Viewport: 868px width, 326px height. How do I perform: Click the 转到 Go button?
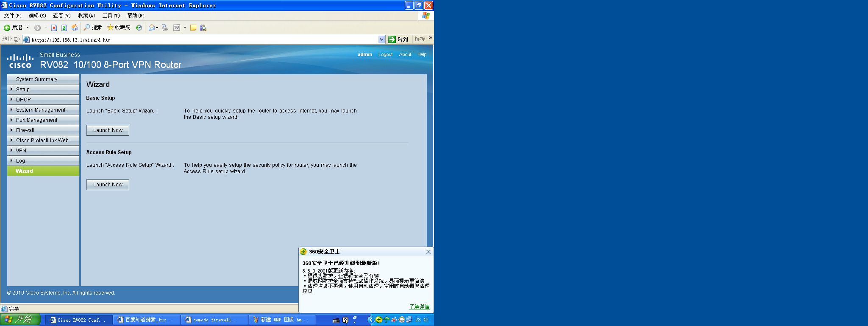coord(398,39)
